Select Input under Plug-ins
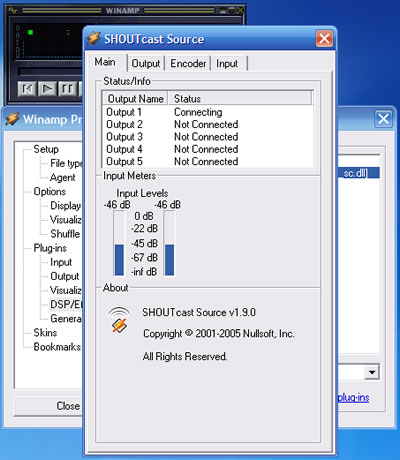The height and width of the screenshot is (460, 400). [61, 262]
